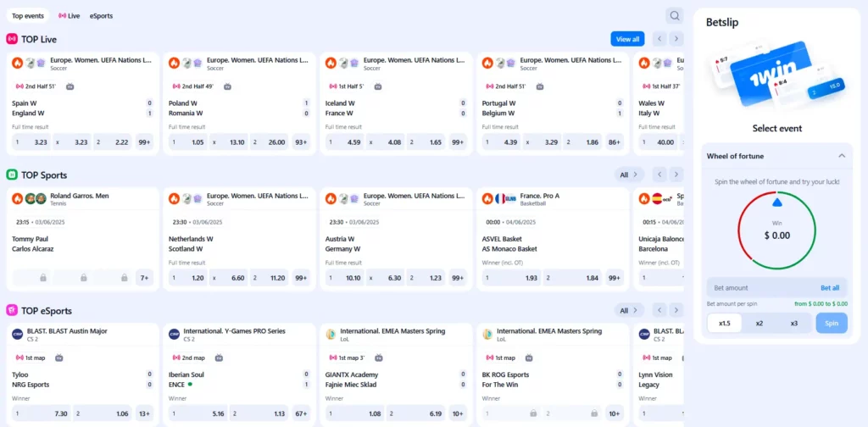
Task: Select the x2 multiplier option
Action: pos(759,323)
